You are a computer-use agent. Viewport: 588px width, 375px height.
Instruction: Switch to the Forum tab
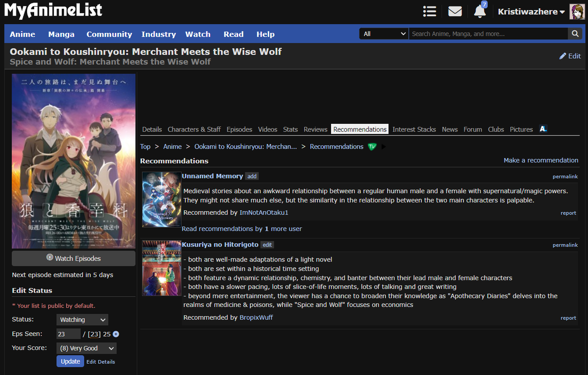(x=473, y=129)
